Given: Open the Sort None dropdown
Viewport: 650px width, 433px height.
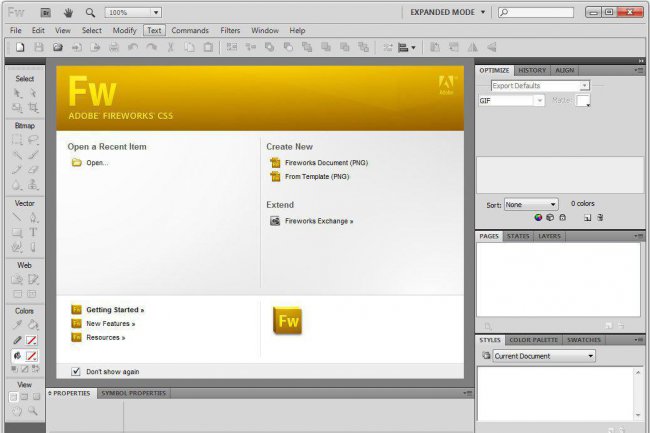Looking at the screenshot, I should pos(531,204).
